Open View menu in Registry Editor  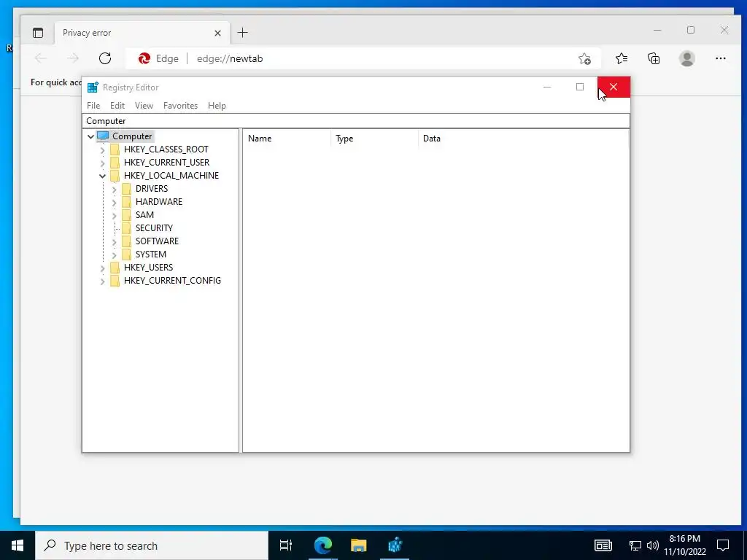(x=144, y=106)
